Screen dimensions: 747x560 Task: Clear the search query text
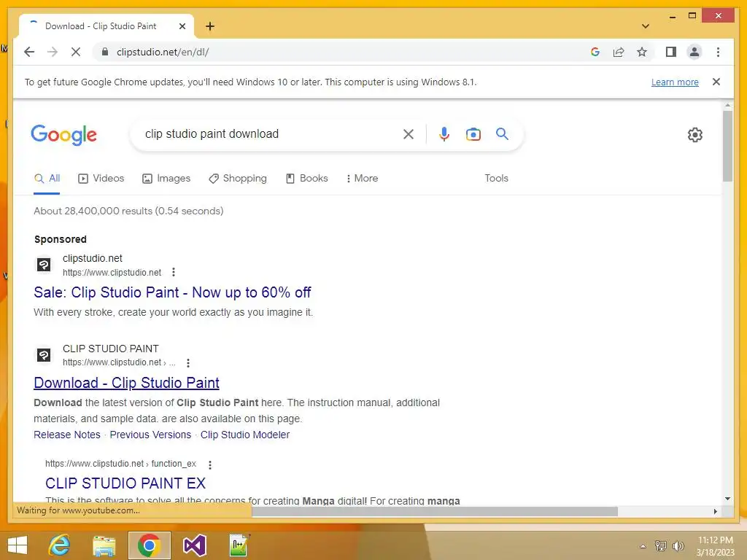[x=409, y=134]
